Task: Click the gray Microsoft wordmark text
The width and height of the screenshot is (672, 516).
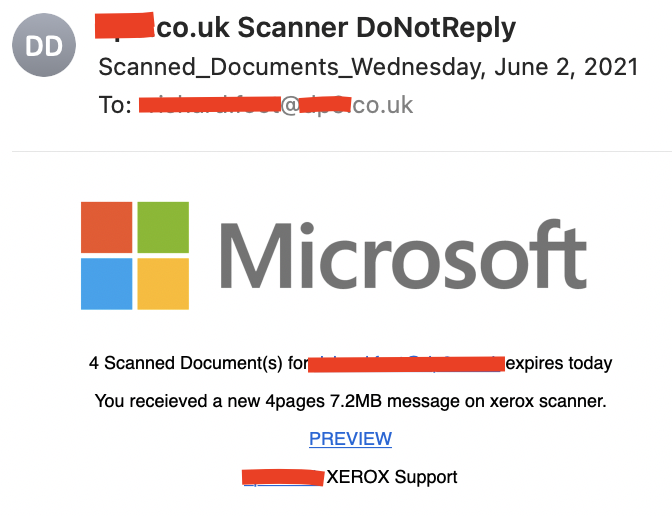Action: click(x=403, y=255)
